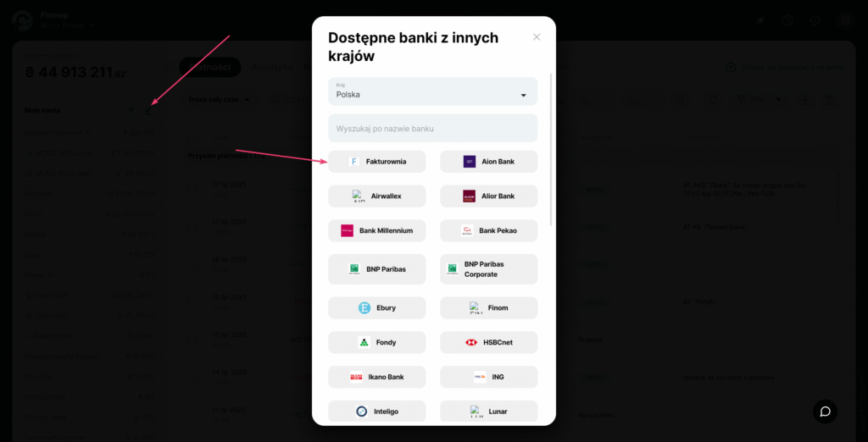Image resolution: width=868 pixels, height=442 pixels.
Task: Open the Kraj country dropdown showing Polska
Action: click(x=433, y=91)
